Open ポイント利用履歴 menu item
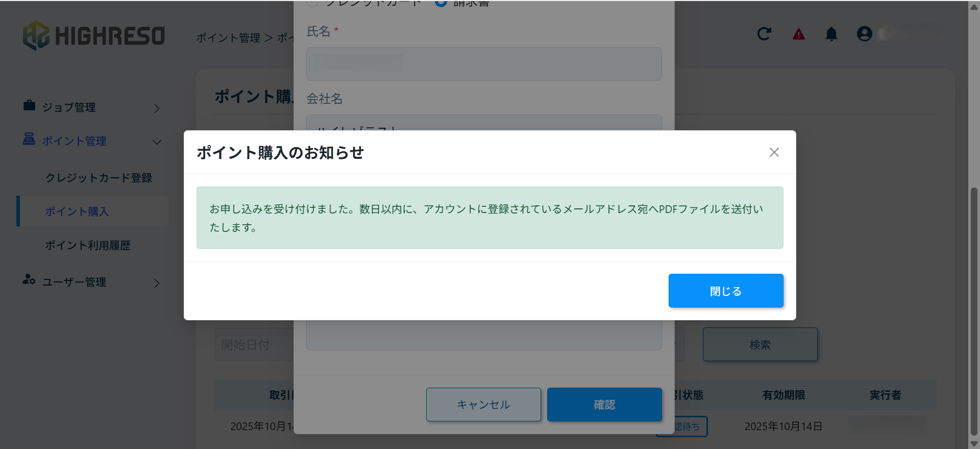The width and height of the screenshot is (980, 449). (x=88, y=245)
